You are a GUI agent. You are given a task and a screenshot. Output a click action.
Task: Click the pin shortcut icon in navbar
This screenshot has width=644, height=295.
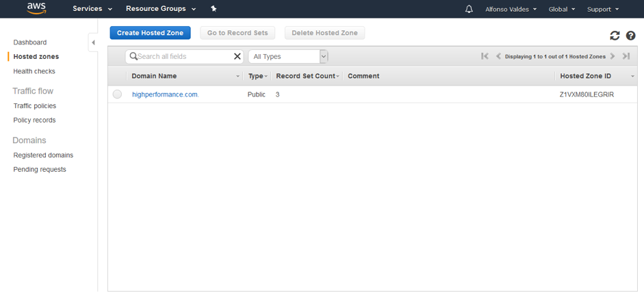[214, 9]
